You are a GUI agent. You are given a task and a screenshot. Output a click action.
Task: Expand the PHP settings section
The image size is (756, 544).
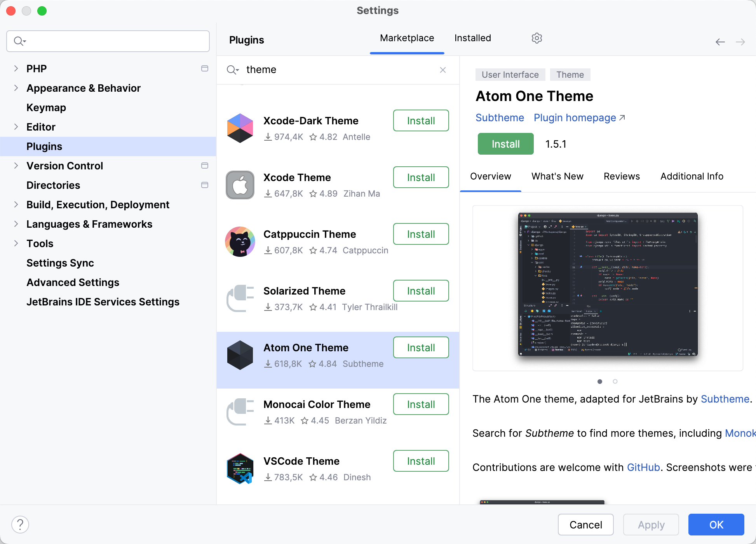tap(16, 68)
